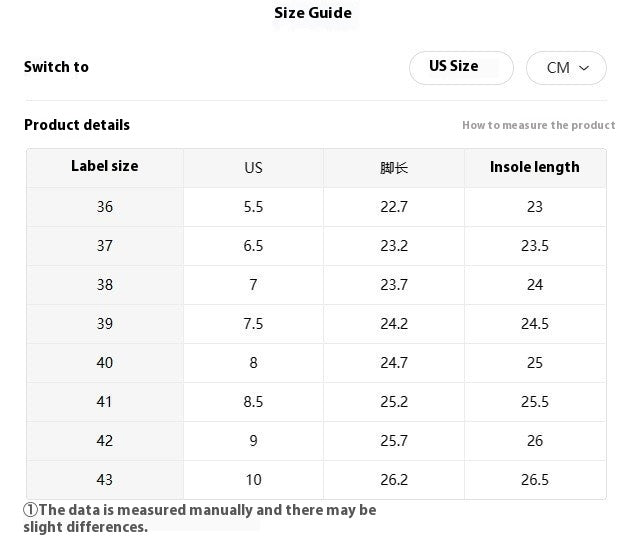This screenshot has width=632, height=550.
Task: Select label size 36 row cell
Action: click(x=105, y=207)
